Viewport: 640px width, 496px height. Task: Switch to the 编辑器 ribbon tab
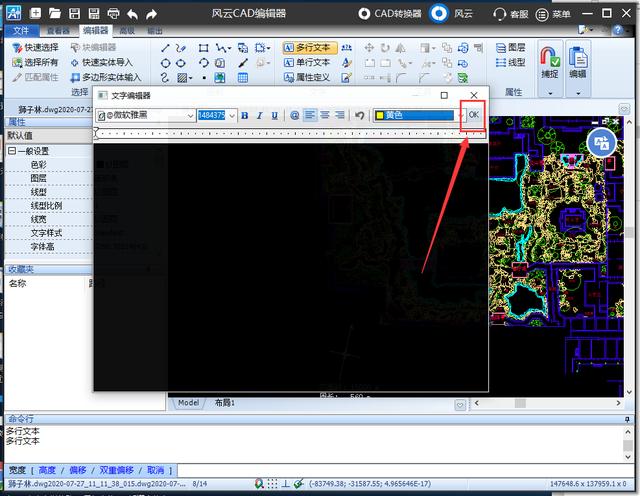click(96, 31)
